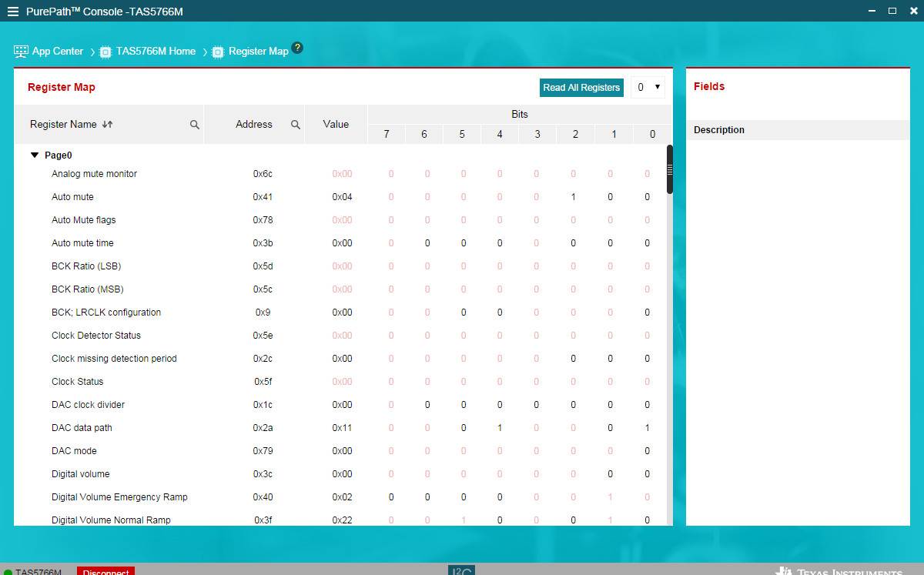Image resolution: width=924 pixels, height=575 pixels.
Task: Click the Register Name column header
Action: point(63,124)
